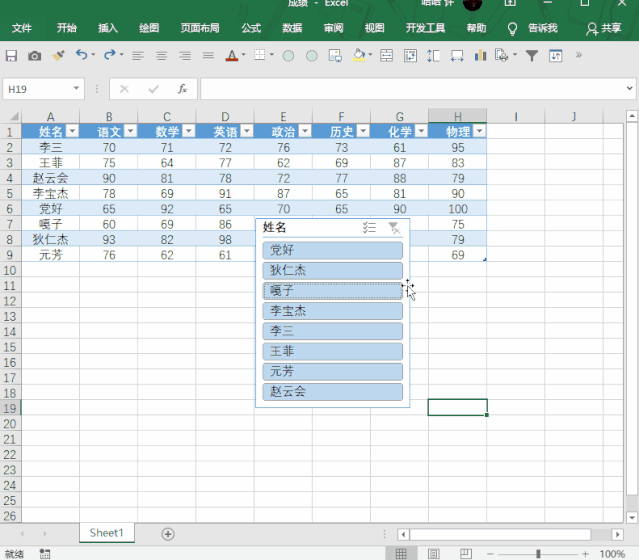Activate the format painter brush
Image resolution: width=639 pixels, height=560 pixels.
coord(59,55)
